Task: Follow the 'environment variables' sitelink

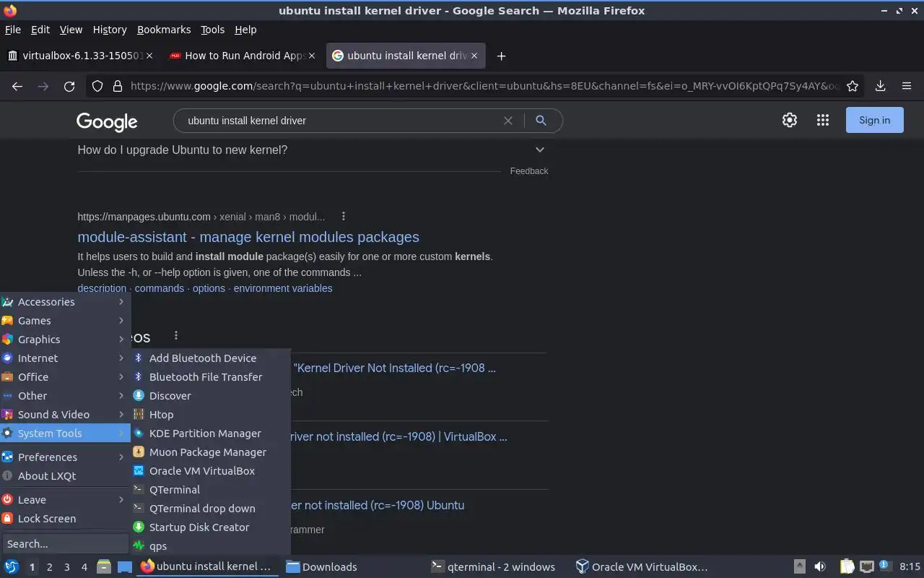Action: tap(283, 288)
